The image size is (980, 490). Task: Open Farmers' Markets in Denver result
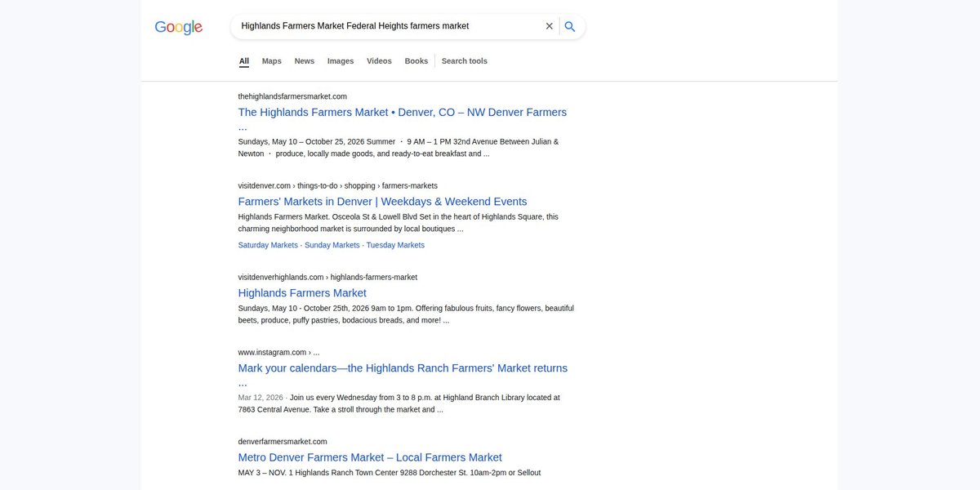[x=383, y=202]
